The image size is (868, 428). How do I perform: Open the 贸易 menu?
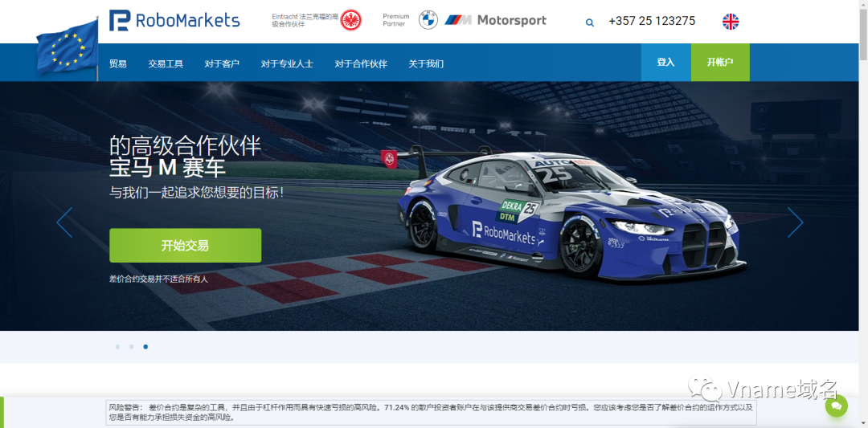(x=118, y=63)
